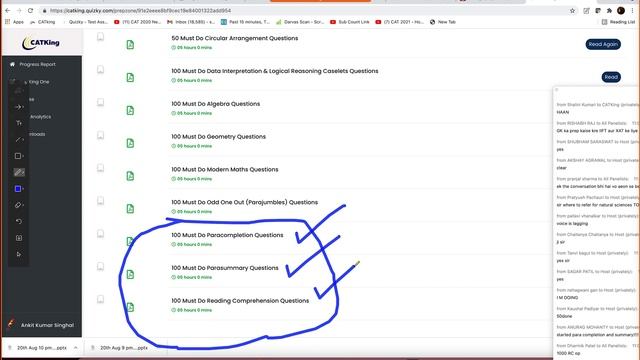The width and height of the screenshot is (640, 360).
Task: Tick the checkbox for Parasummary Questions
Action: 100,267
